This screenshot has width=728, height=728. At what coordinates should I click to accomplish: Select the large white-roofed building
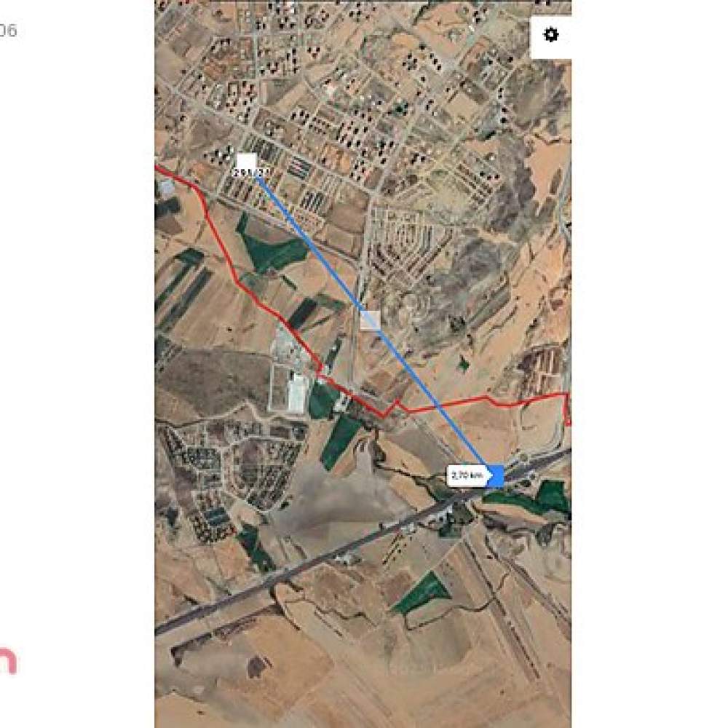tap(297, 394)
